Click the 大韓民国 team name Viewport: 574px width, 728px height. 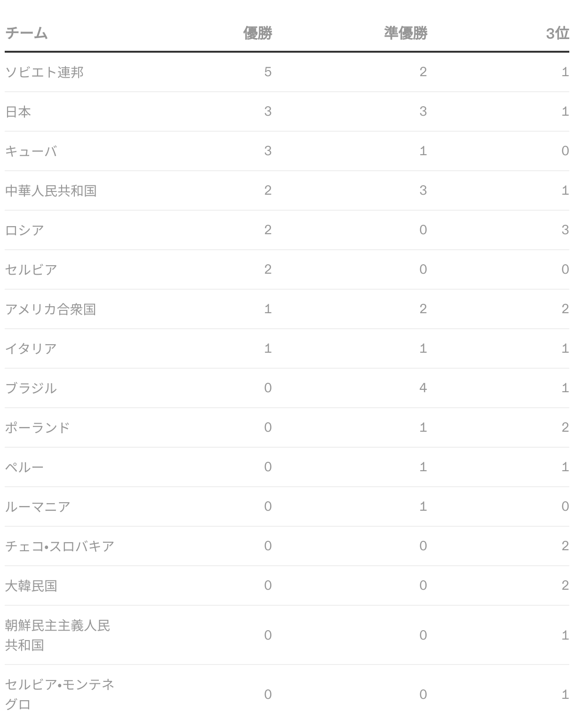point(31,586)
